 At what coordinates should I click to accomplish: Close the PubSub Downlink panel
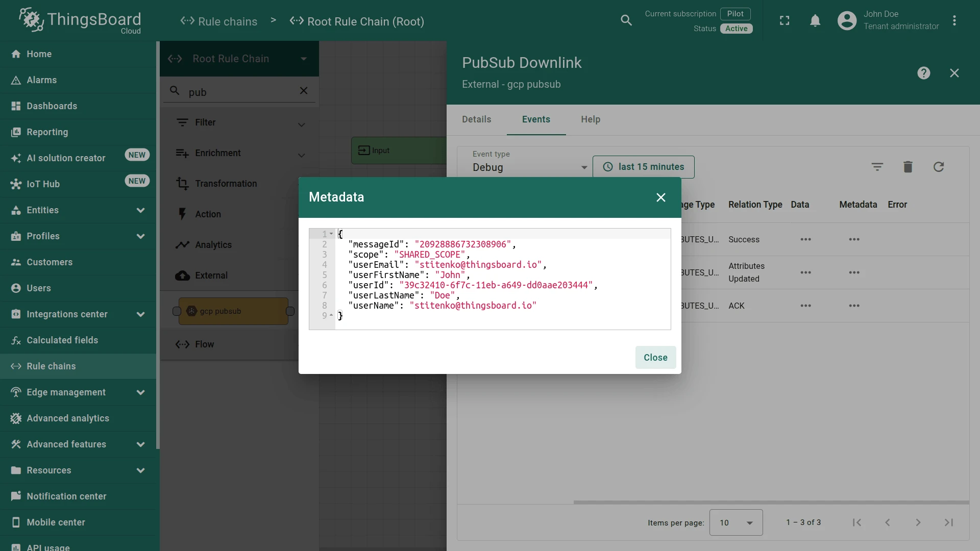tap(954, 73)
